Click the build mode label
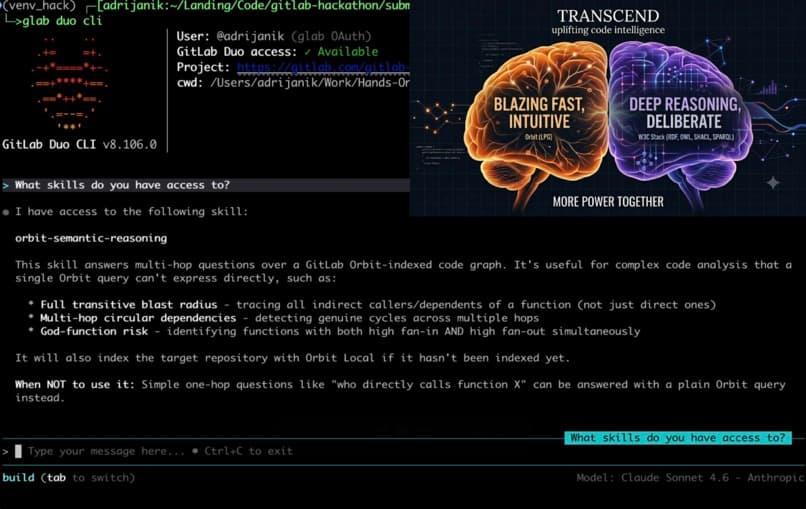 point(18,478)
